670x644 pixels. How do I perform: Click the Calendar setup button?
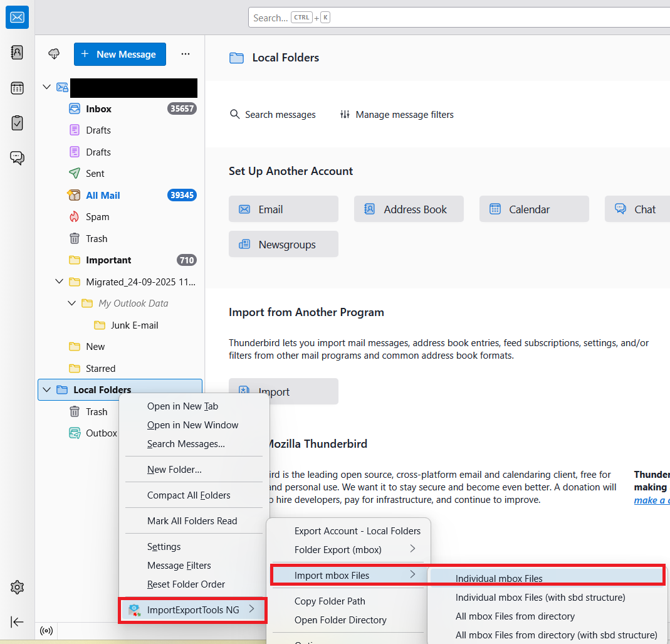[x=534, y=209]
